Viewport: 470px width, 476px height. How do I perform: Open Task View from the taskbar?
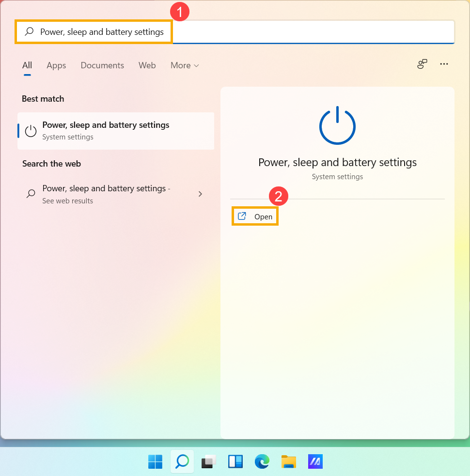pos(209,462)
